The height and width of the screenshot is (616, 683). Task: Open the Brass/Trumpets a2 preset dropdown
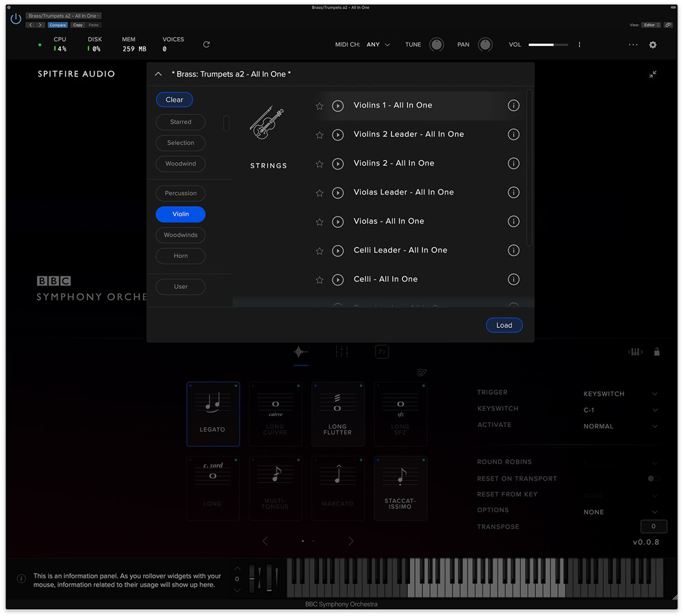64,16
